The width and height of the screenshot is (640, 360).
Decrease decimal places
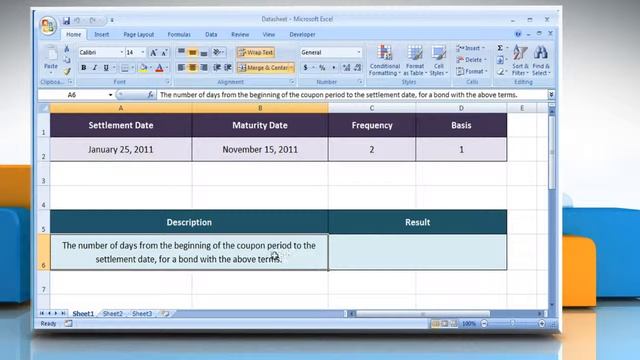click(357, 68)
